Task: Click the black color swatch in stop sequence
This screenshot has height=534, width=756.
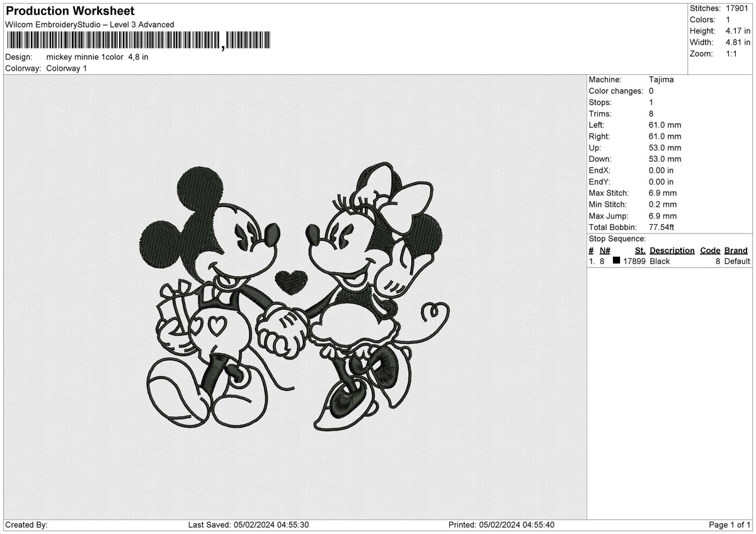Action: [x=616, y=261]
